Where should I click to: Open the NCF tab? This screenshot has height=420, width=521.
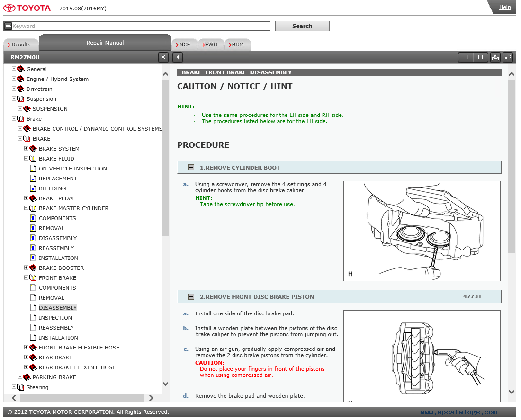184,45
